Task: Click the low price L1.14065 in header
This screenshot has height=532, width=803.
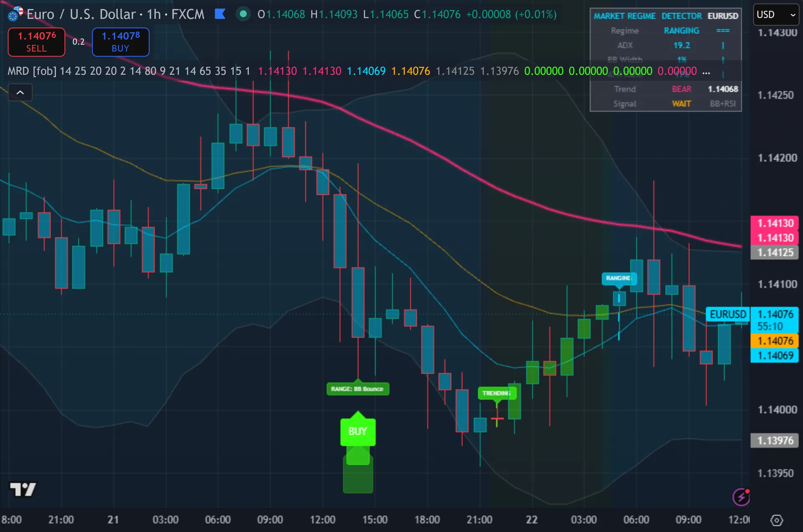Action: point(386,15)
